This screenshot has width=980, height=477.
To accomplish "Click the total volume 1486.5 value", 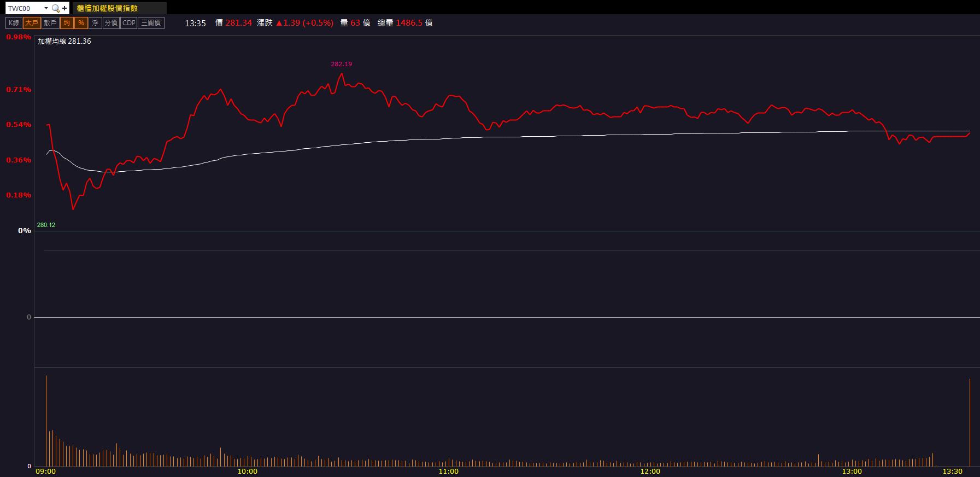I will coord(409,23).
